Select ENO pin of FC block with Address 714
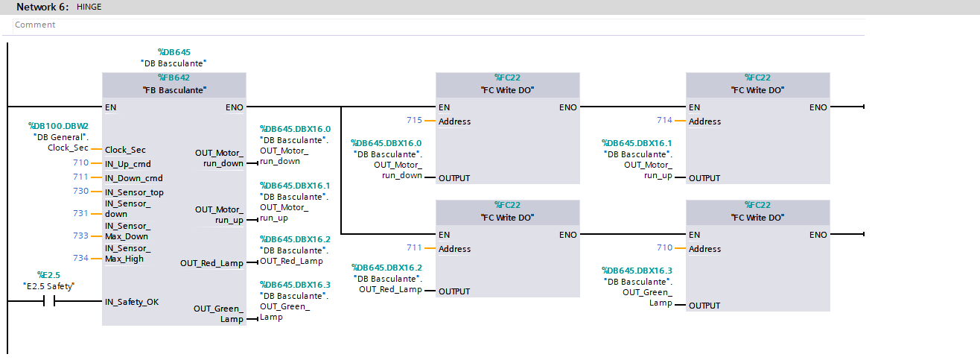This screenshot has height=360, width=980. point(818,107)
